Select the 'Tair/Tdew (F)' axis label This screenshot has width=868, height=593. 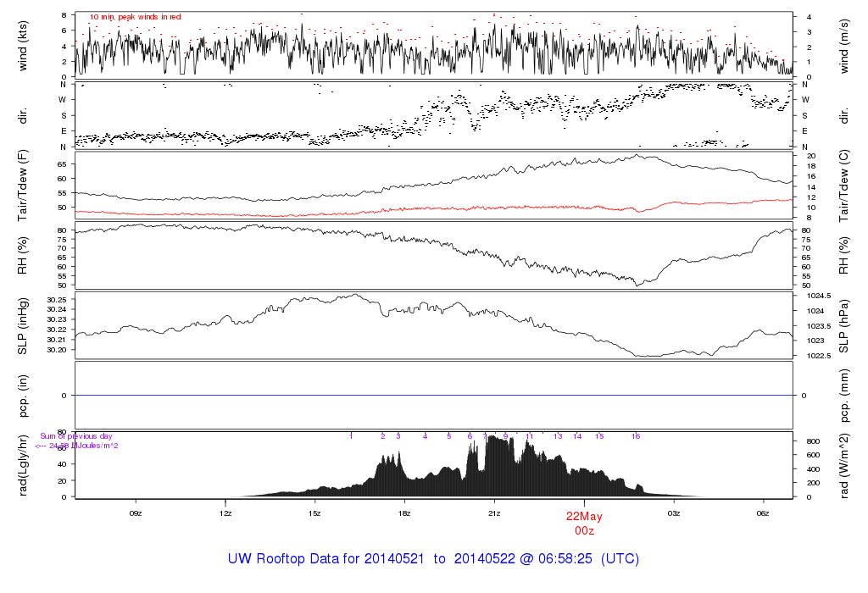pos(23,186)
